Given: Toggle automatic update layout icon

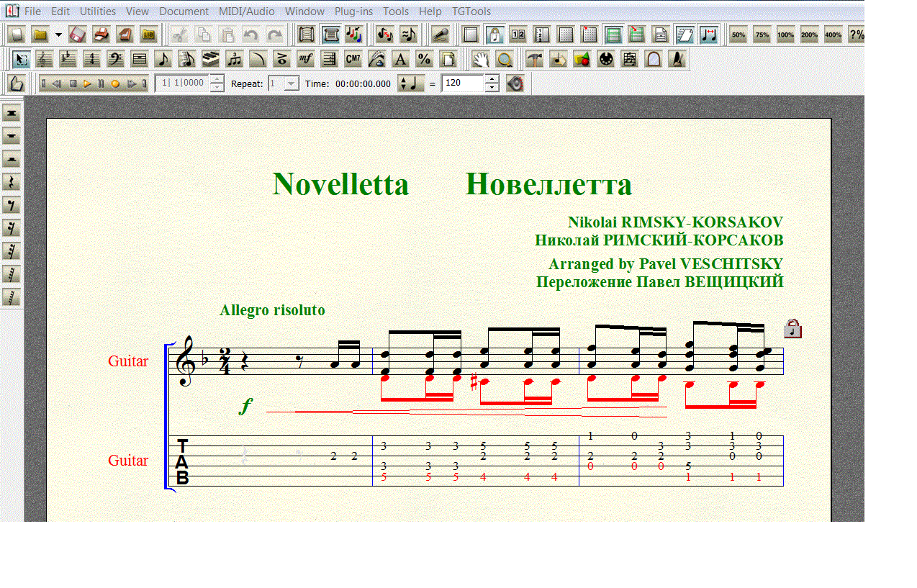Looking at the screenshot, I should 685,35.
